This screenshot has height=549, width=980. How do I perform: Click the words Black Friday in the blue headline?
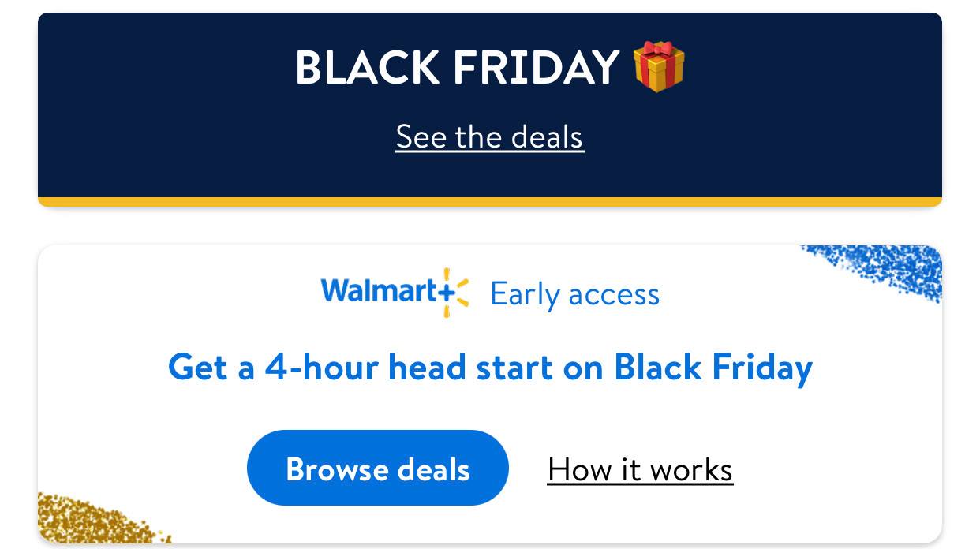coord(713,368)
